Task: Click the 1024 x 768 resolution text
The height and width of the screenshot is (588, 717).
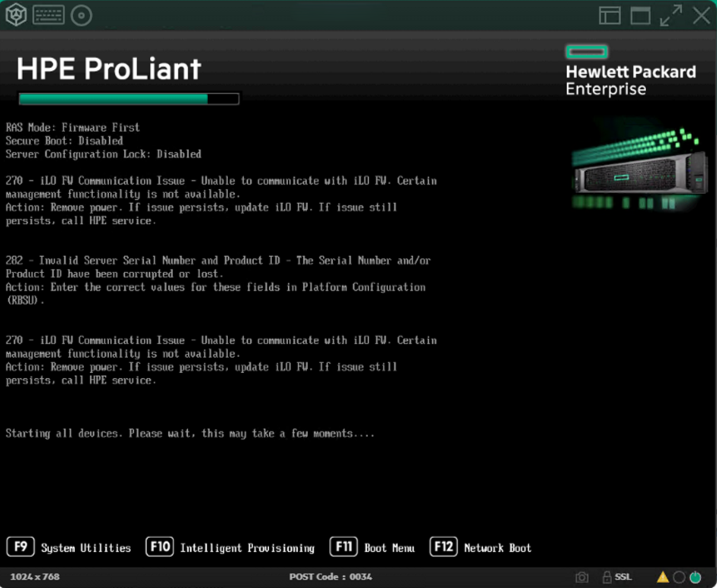Action: tap(35, 577)
